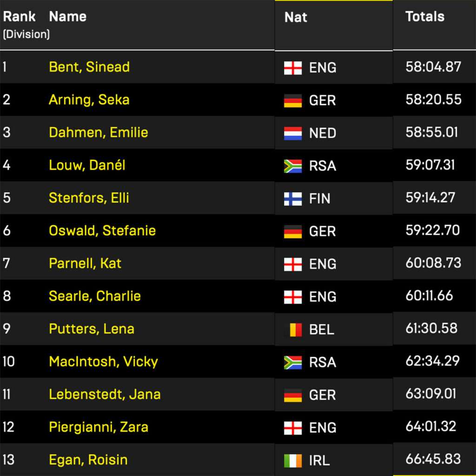The height and width of the screenshot is (476, 476).
Task: Click the Germany flag in Seka Arning's row
Action: tap(293, 100)
